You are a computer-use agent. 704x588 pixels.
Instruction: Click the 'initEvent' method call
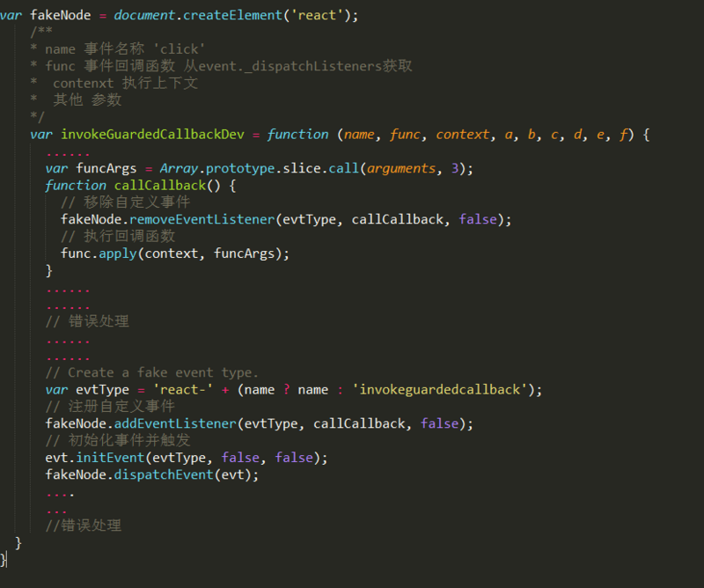(x=110, y=458)
